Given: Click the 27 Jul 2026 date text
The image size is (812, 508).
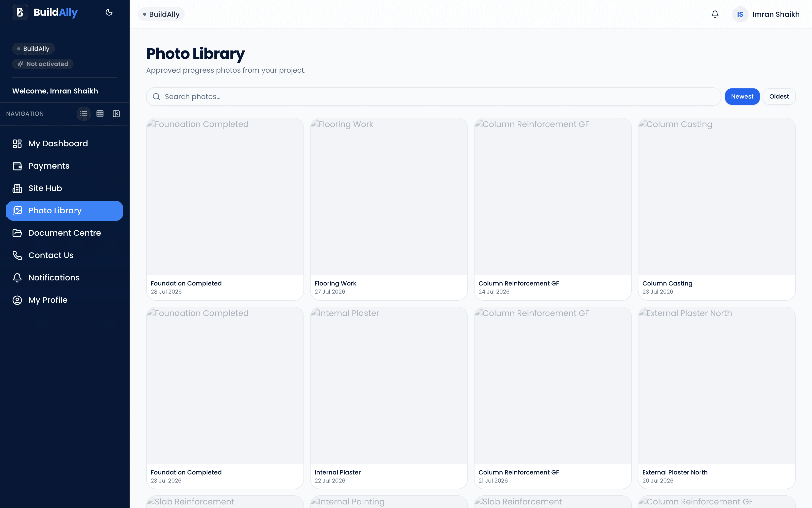Looking at the screenshot, I should point(330,292).
